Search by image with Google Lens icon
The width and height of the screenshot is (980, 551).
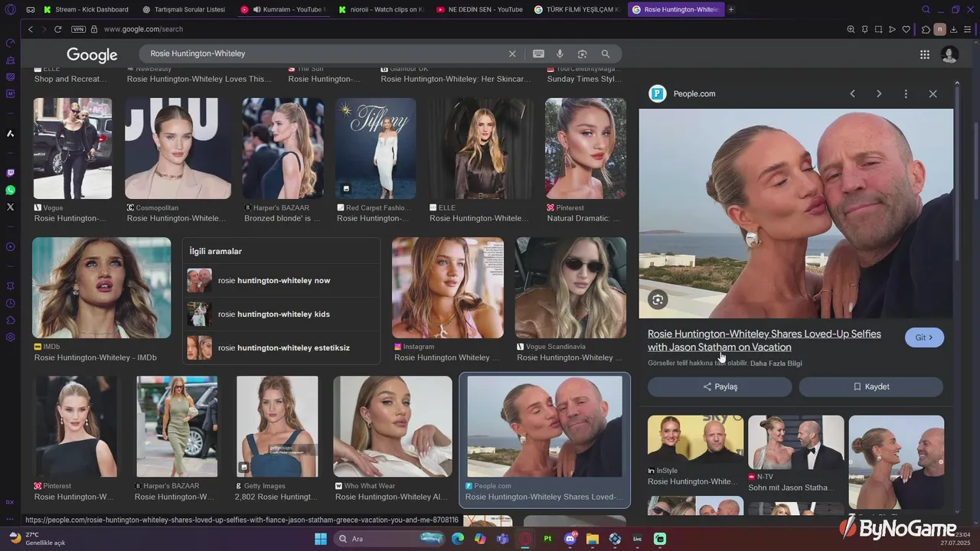[x=582, y=54]
